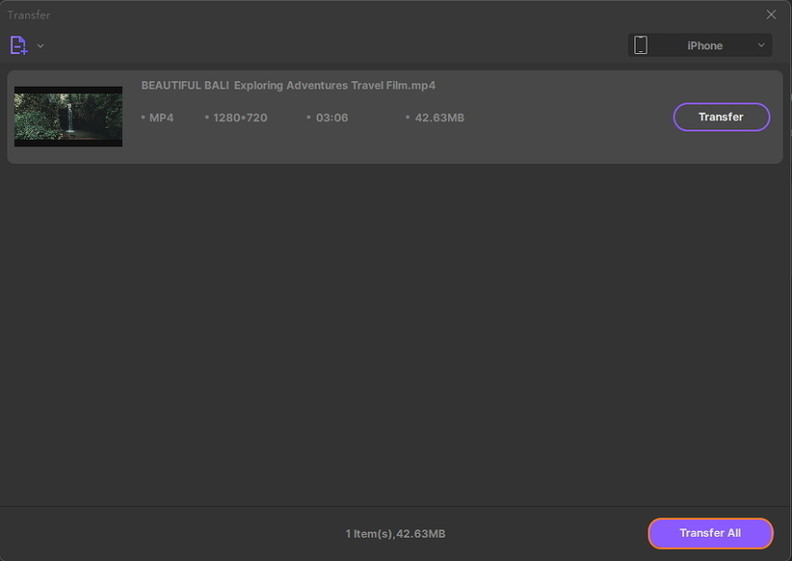Open the iPhone device dropdown

click(700, 45)
